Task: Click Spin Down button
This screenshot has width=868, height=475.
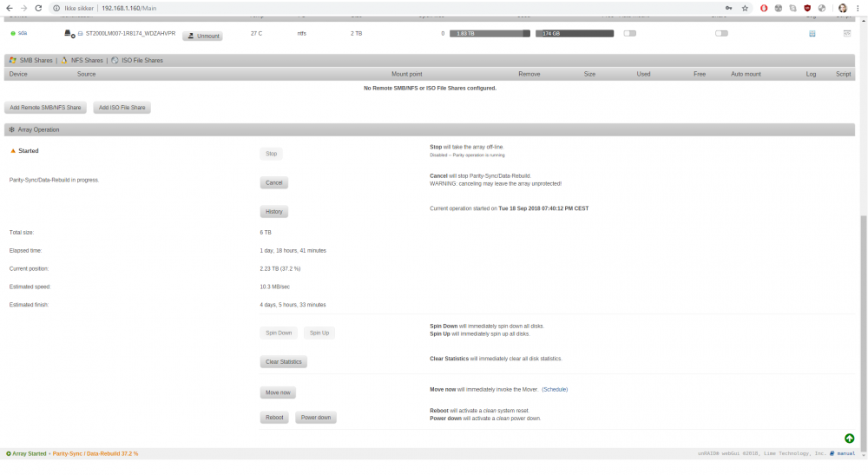Action: (x=279, y=333)
